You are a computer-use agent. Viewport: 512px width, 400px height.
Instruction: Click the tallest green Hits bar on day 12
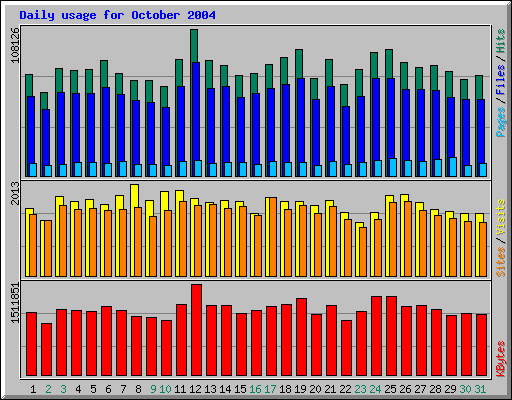click(194, 45)
